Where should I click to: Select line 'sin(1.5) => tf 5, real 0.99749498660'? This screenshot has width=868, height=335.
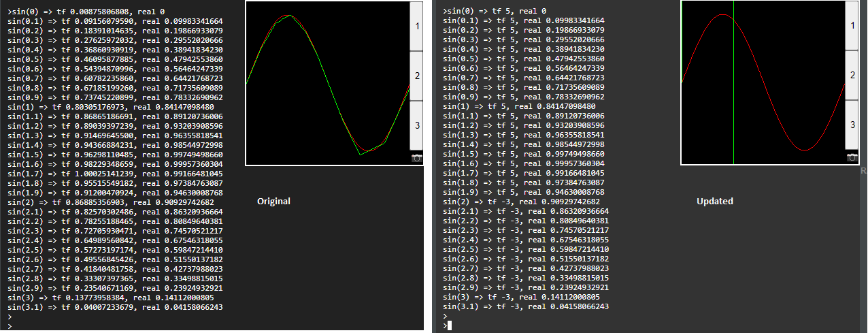point(524,155)
